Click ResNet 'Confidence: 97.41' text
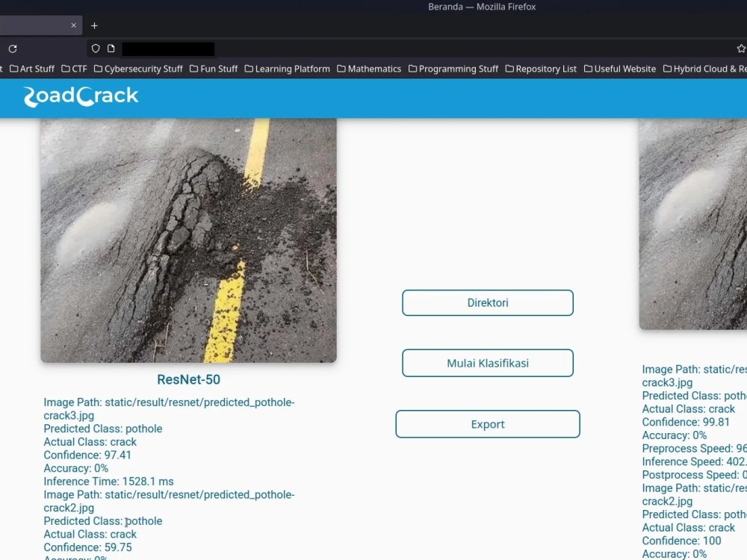The height and width of the screenshot is (560, 747). click(x=87, y=455)
